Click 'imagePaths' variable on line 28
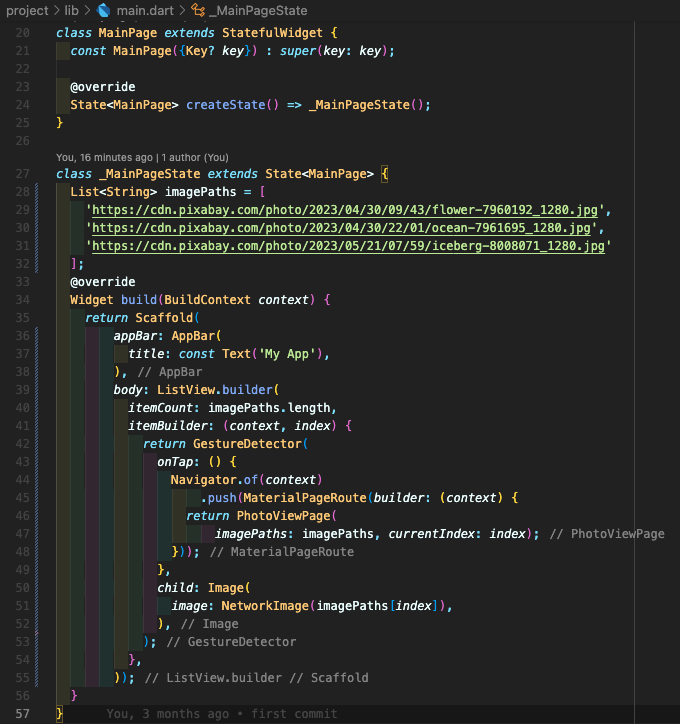 click(x=201, y=192)
